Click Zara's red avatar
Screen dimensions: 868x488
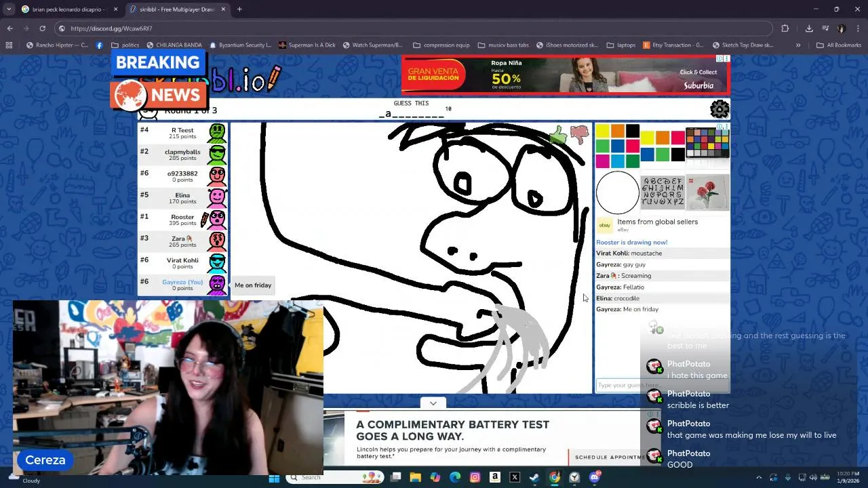[217, 241]
